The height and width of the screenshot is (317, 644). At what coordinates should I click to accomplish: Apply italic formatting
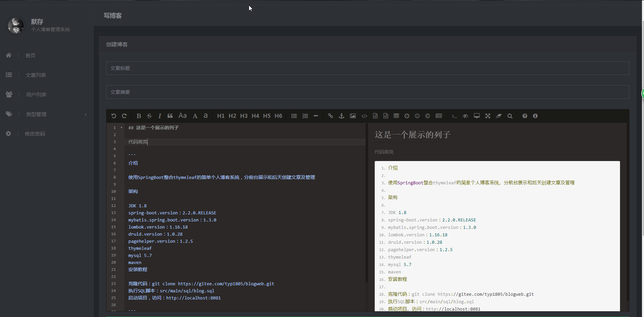pos(159,116)
